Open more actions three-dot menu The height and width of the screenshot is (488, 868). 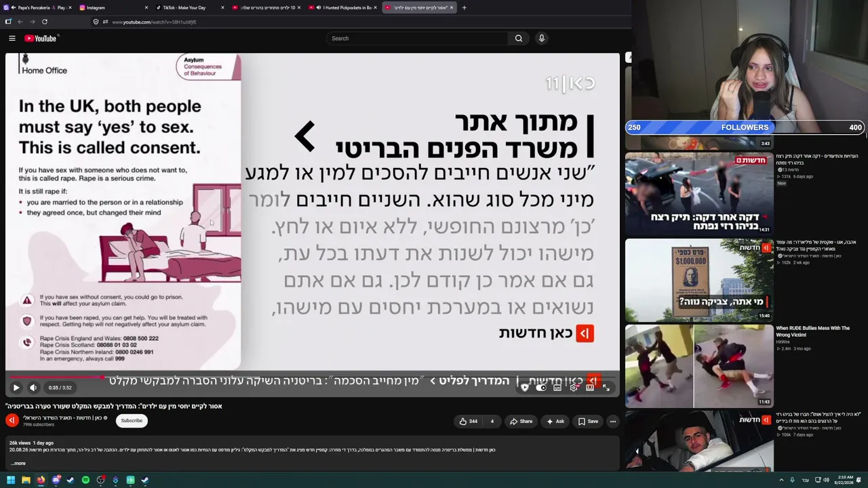click(x=613, y=422)
